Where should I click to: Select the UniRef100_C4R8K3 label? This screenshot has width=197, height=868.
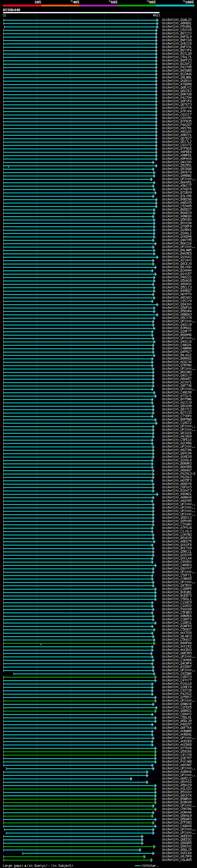pos(177,565)
